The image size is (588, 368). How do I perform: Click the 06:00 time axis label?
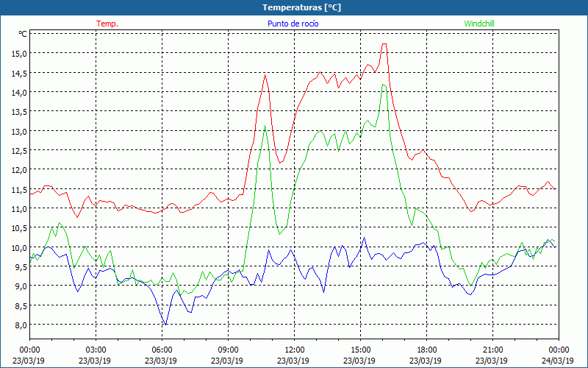point(162,350)
